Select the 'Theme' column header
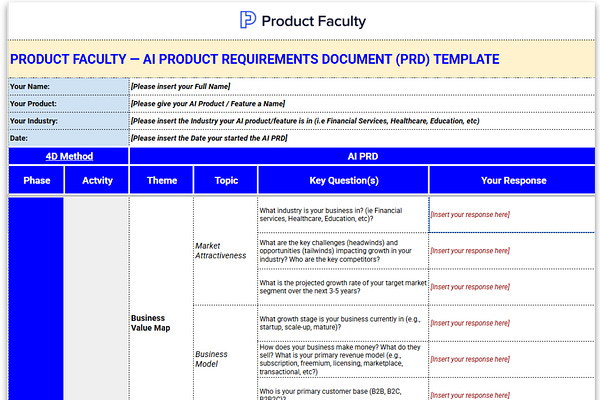 [161, 180]
